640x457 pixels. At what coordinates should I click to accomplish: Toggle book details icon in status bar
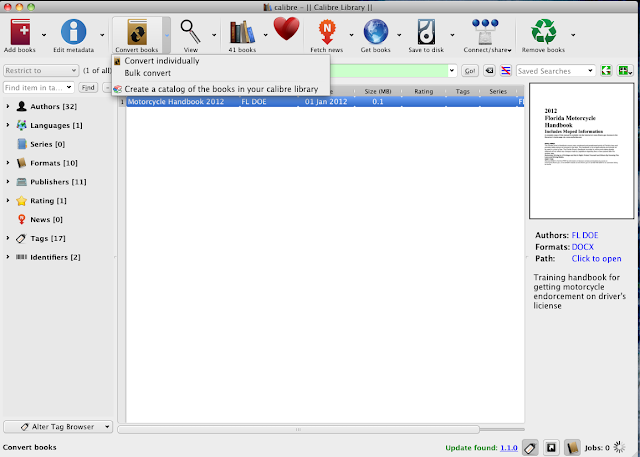[572, 448]
